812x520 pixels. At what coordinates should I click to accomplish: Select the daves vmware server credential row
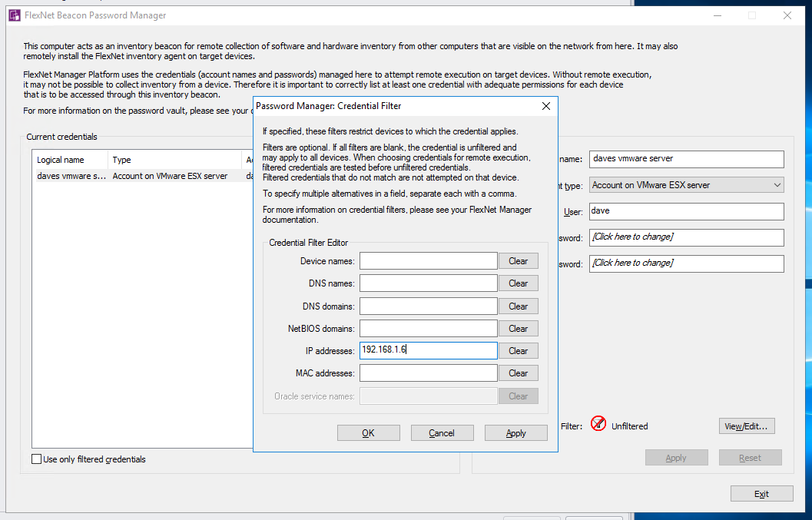pos(142,176)
